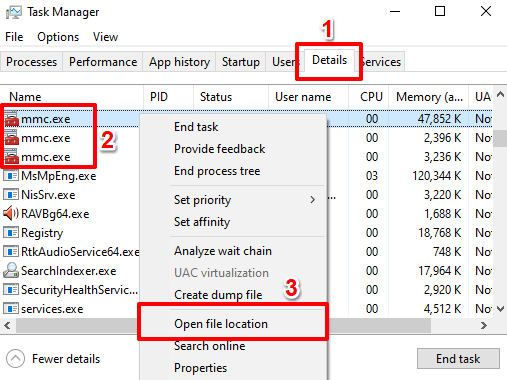
Task: Click the vertical scrollbar up arrow
Action: coord(500,94)
